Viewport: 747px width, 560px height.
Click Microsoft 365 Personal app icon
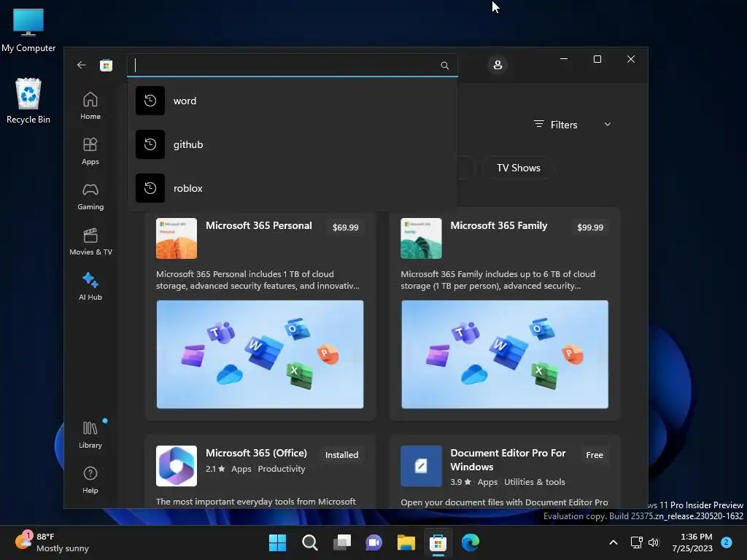click(177, 238)
